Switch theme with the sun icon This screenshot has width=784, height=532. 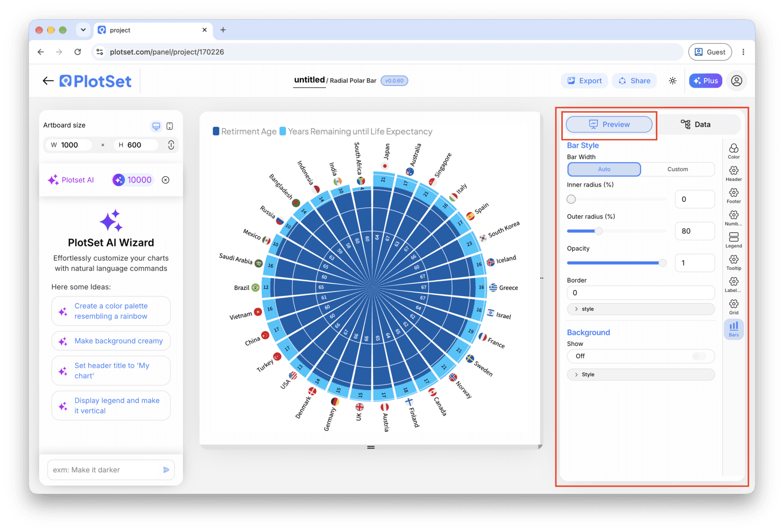pos(672,81)
